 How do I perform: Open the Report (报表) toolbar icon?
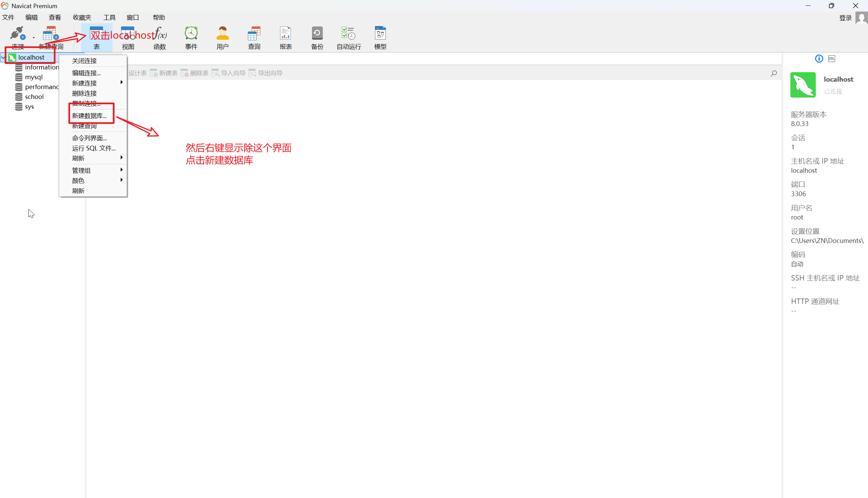(x=285, y=34)
